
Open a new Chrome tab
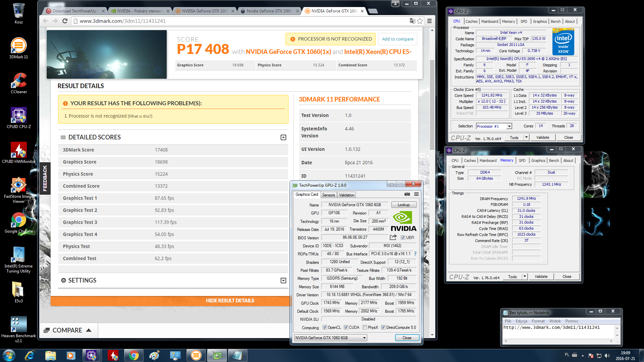[x=372, y=11]
